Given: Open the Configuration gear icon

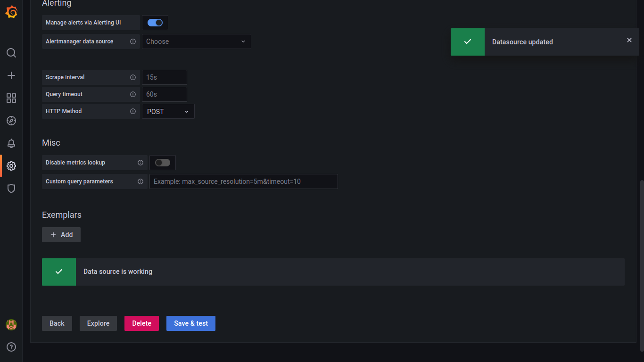Looking at the screenshot, I should (11, 166).
